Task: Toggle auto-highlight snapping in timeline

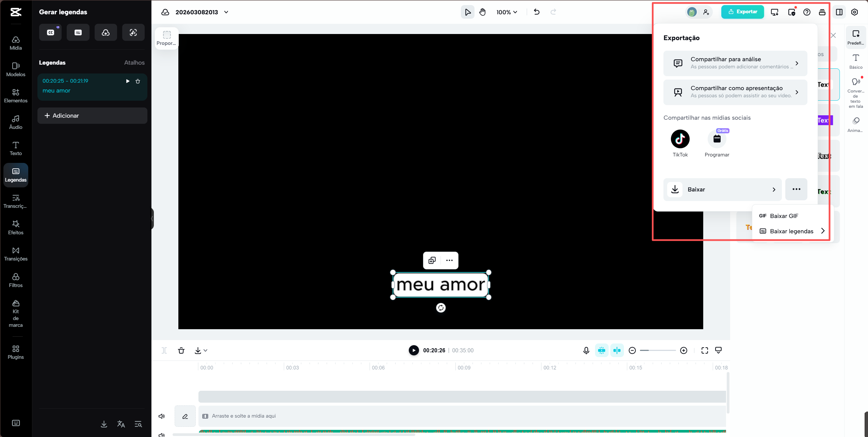Action: tap(602, 350)
